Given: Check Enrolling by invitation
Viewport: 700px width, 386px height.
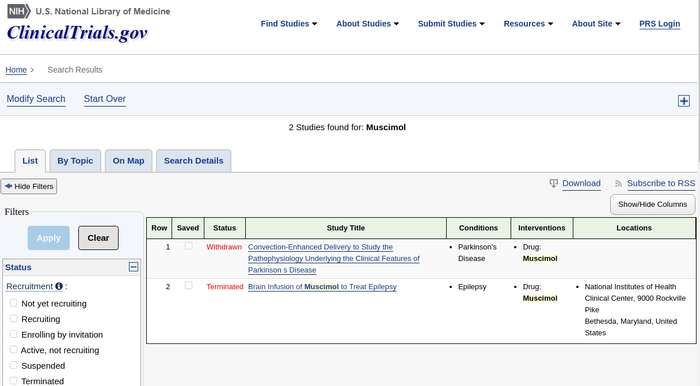Looking at the screenshot, I should tap(13, 334).
